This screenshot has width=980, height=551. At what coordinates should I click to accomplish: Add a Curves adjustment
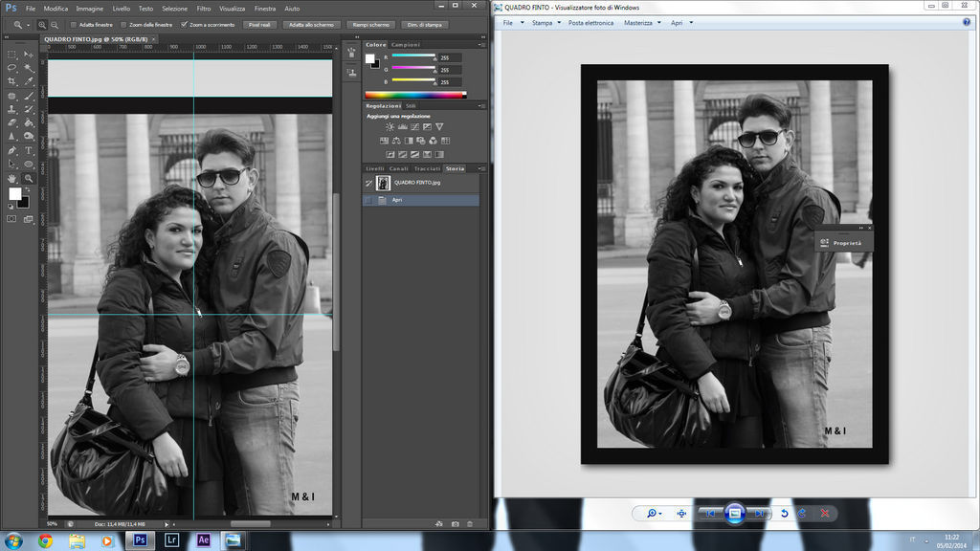coord(414,127)
